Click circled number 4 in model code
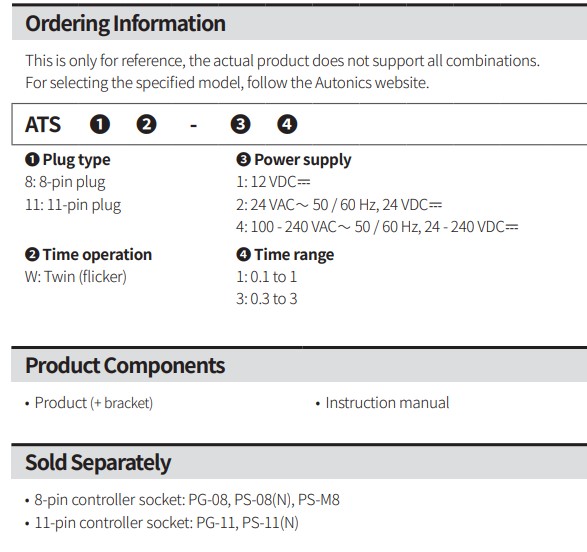 (x=287, y=124)
